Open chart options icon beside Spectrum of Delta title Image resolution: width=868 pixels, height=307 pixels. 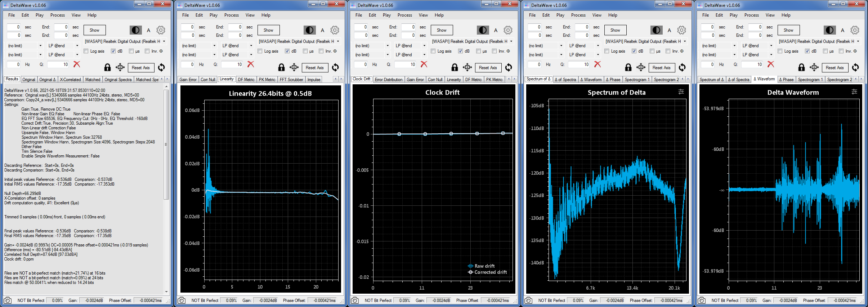click(x=681, y=92)
